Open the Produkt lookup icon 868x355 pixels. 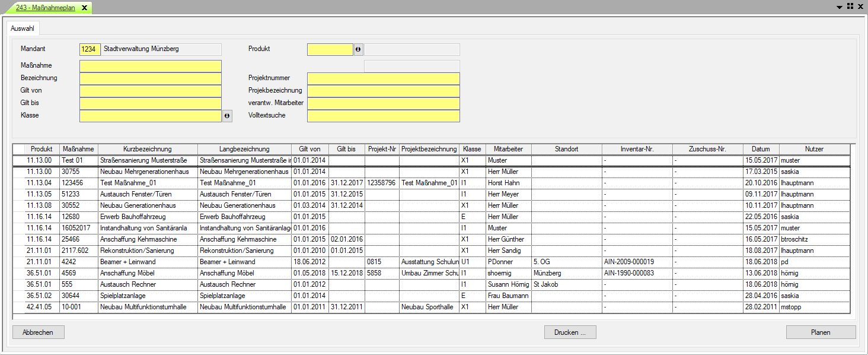358,49
